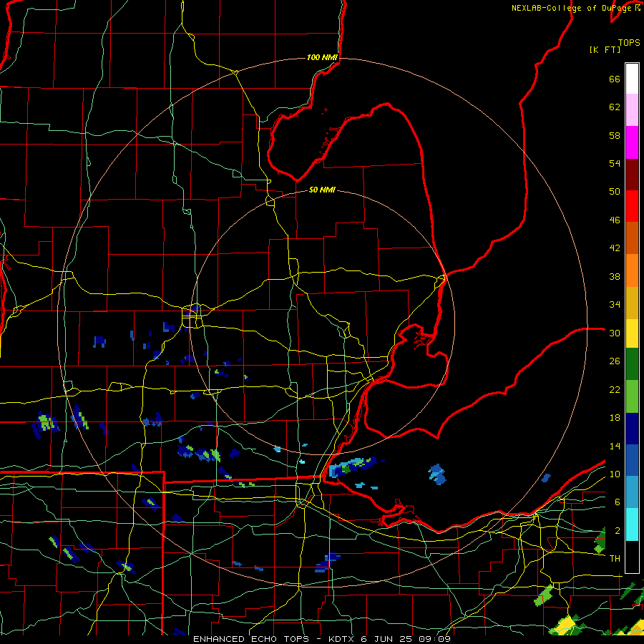Select the light pink legend color band
Screen dimensions: 644x644
632,110
